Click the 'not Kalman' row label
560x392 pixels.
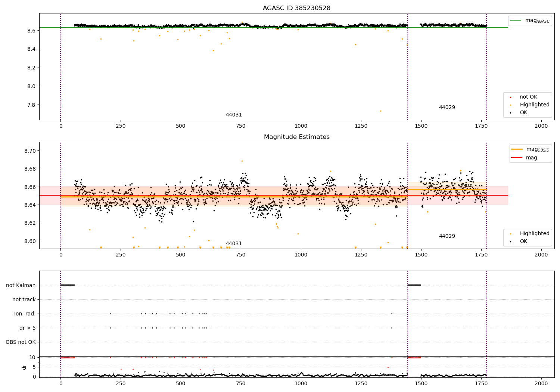click(21, 286)
